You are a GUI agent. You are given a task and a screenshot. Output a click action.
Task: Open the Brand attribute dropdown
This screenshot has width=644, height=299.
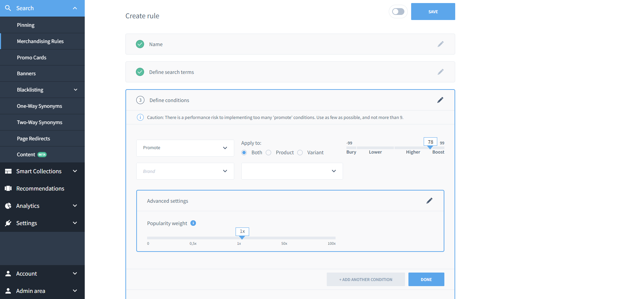click(185, 171)
